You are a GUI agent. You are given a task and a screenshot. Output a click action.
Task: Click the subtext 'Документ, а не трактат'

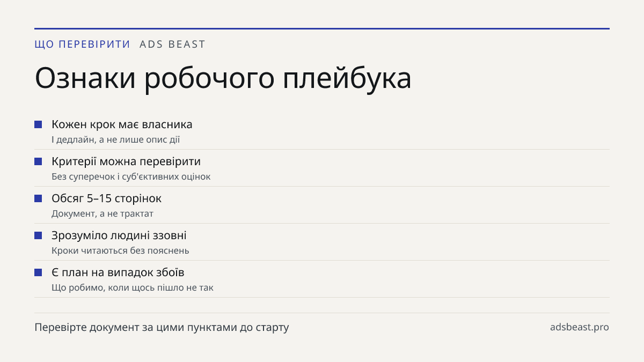103,213
